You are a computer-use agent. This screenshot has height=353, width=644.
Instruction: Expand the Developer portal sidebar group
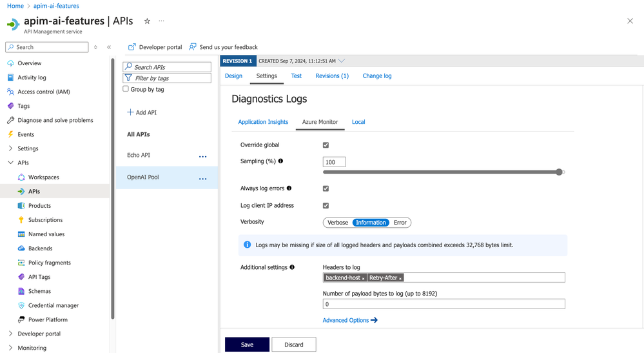(x=11, y=334)
